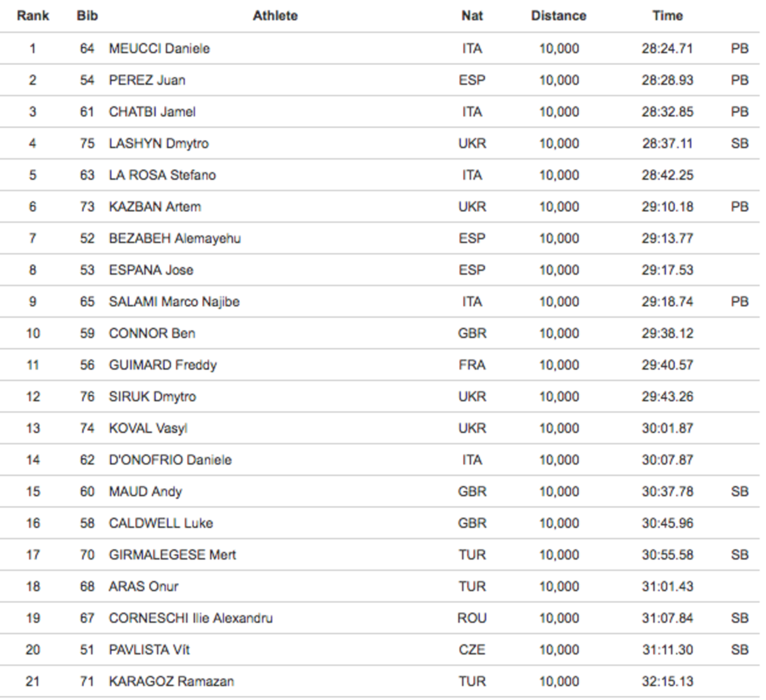Select LASHYN Dmytro in results
This screenshot has height=700, width=766.
point(159,144)
